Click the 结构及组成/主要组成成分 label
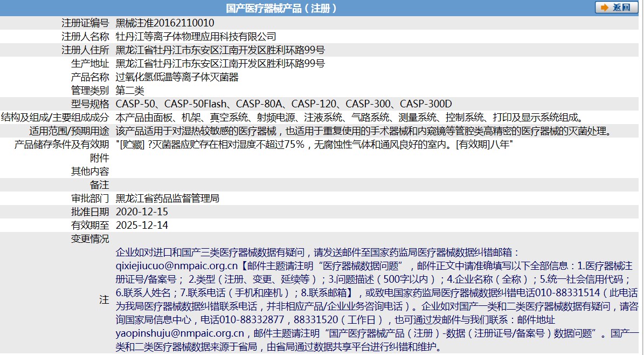 click(55, 118)
